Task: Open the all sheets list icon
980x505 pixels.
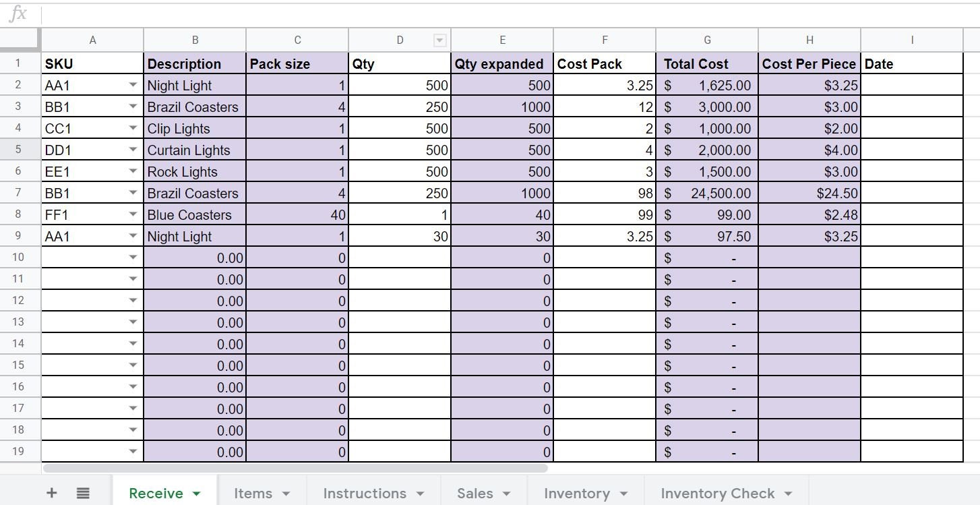Action: coord(82,493)
